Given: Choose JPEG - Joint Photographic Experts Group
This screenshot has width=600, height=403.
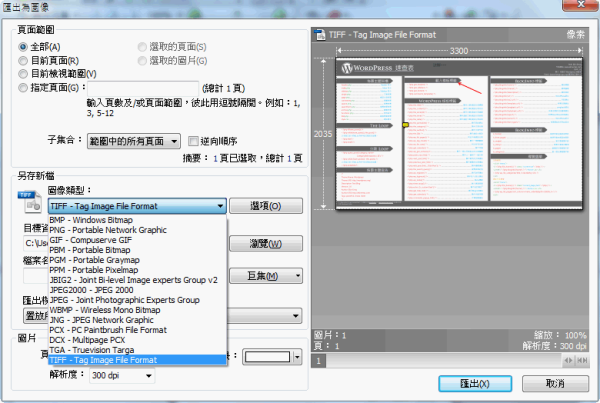Looking at the screenshot, I should click(137, 300).
